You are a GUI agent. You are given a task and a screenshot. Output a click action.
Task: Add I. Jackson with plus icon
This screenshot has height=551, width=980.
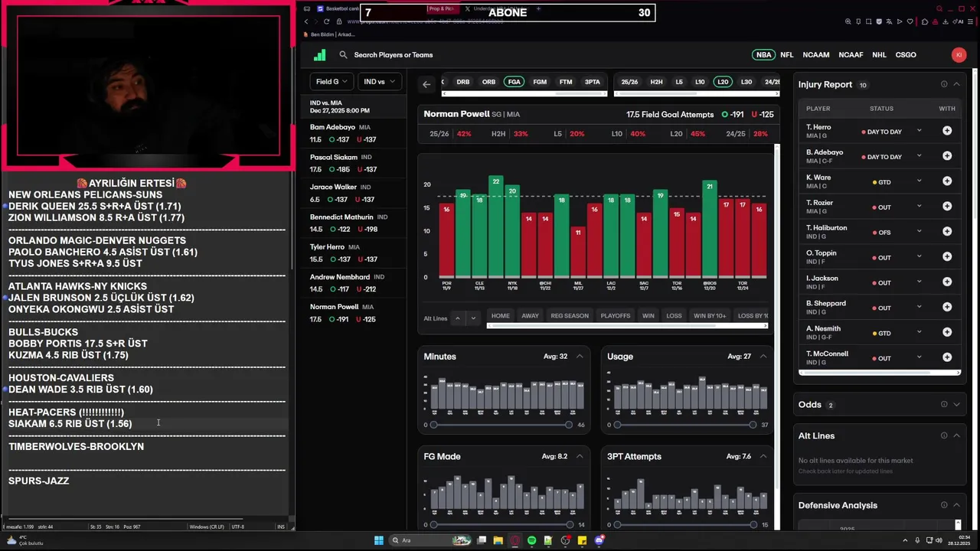tap(947, 282)
